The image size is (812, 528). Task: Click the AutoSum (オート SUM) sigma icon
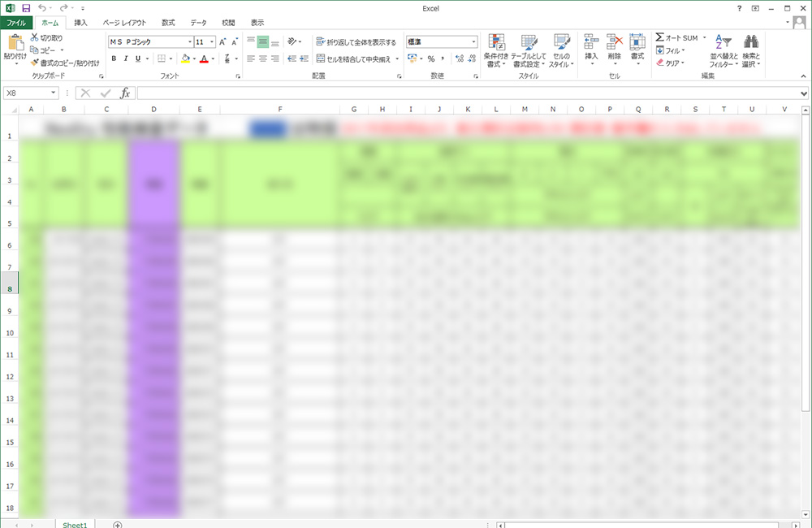pos(660,38)
